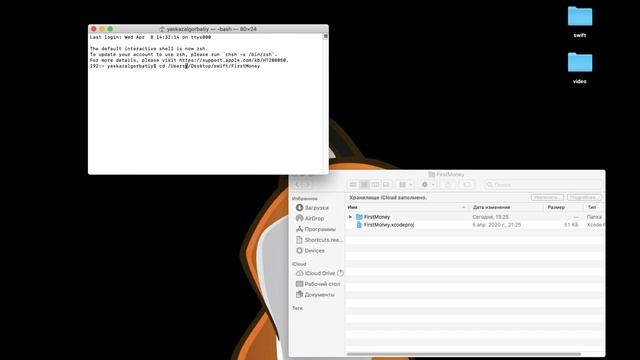Click the 'Last login' line in Terminal
Image resolution: width=640 pixels, height=360 pixels.
point(150,37)
